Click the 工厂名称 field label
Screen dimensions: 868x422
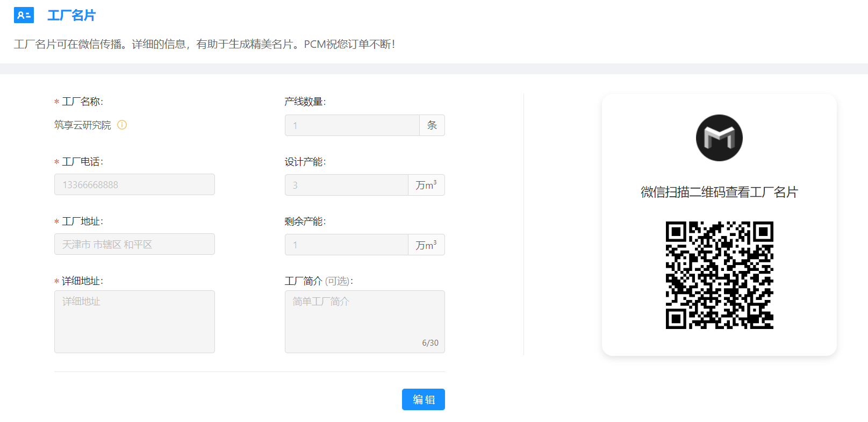tap(82, 102)
